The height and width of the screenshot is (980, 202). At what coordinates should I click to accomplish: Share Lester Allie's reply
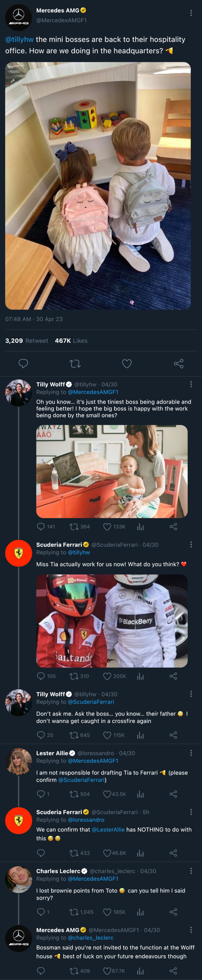point(173,794)
